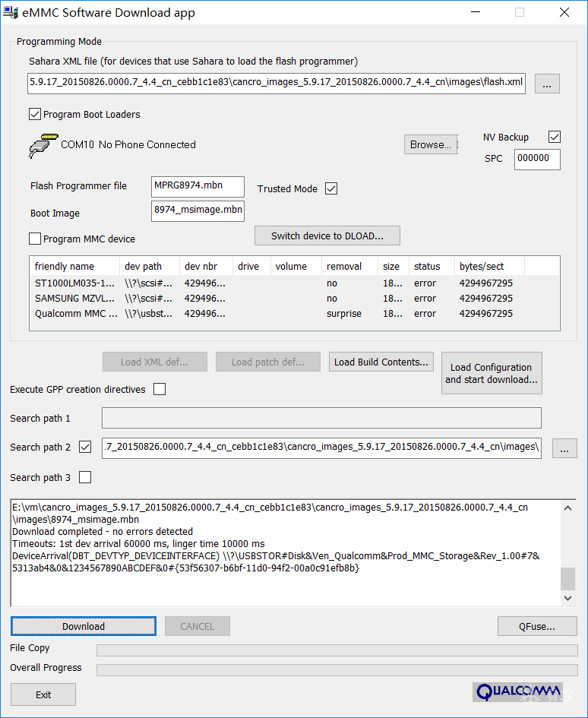Close the eMMC Software Download window
Image resolution: width=588 pixels, height=718 pixels.
click(564, 12)
